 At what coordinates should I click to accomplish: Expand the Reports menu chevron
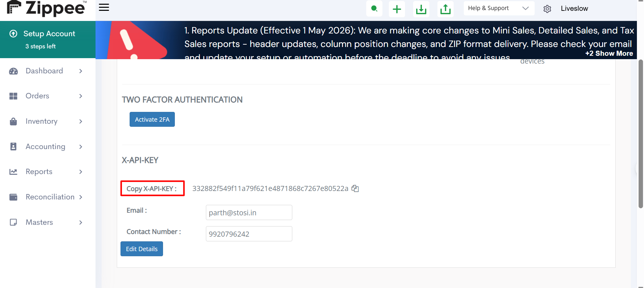click(81, 172)
